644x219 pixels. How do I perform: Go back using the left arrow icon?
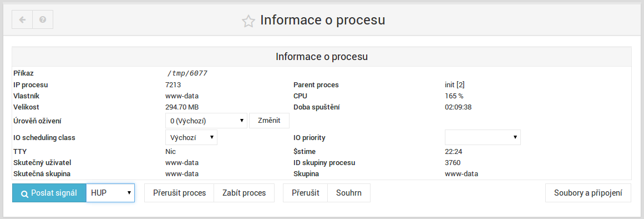[x=22, y=20]
